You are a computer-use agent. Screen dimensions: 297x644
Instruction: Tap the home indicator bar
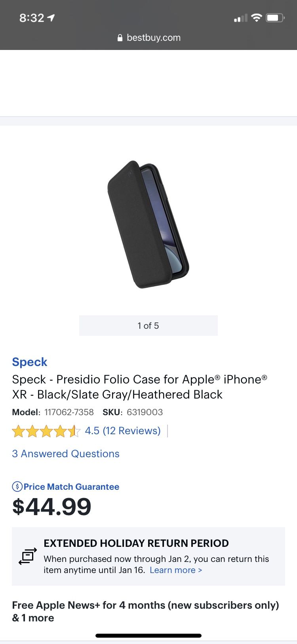coord(148,636)
